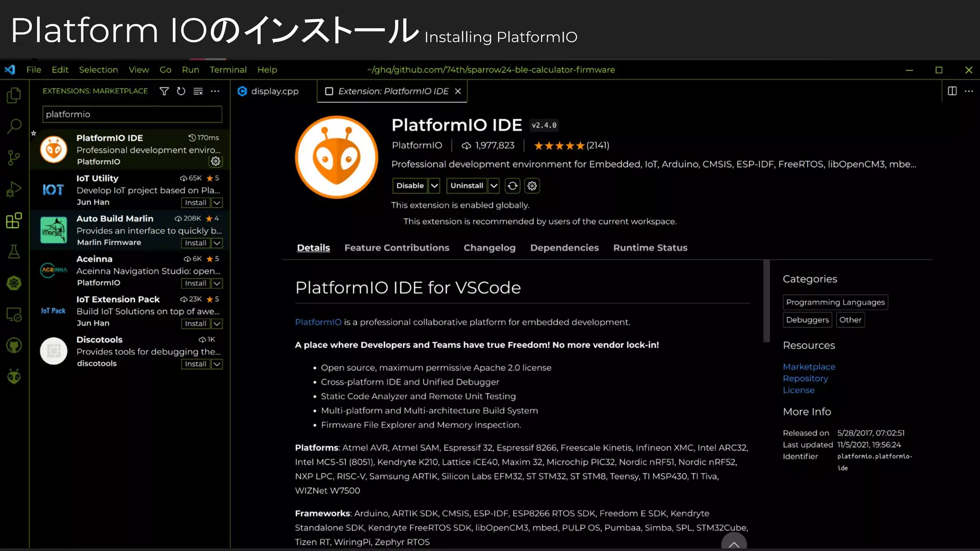Install the Discotools extension

(196, 364)
